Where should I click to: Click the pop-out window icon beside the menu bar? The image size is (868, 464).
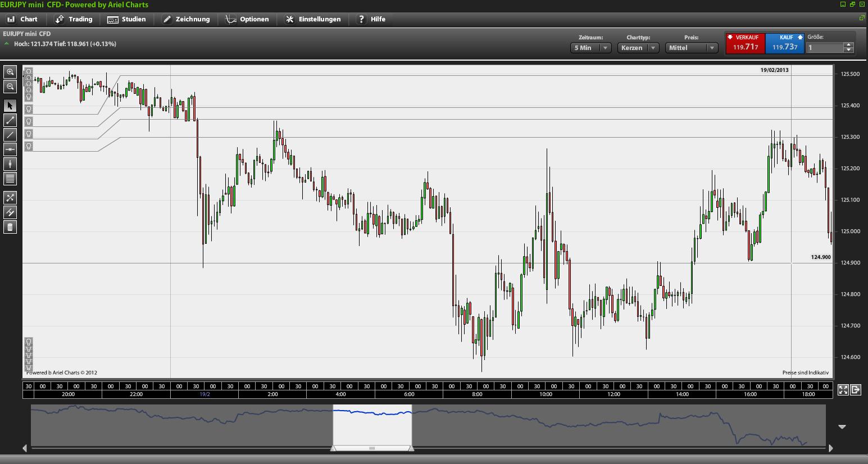(x=862, y=18)
